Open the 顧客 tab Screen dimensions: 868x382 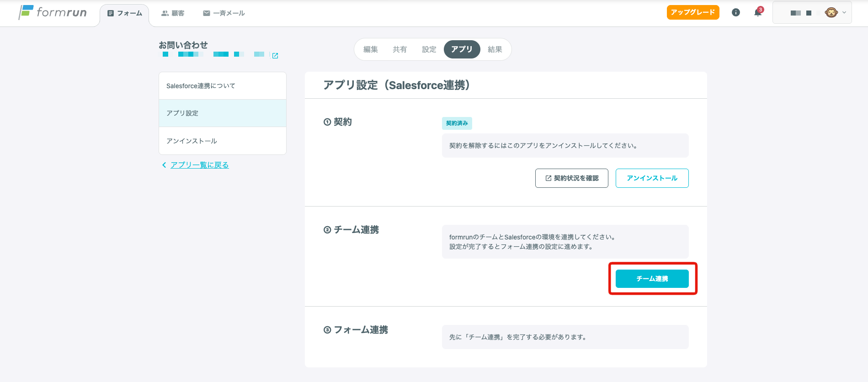point(173,13)
